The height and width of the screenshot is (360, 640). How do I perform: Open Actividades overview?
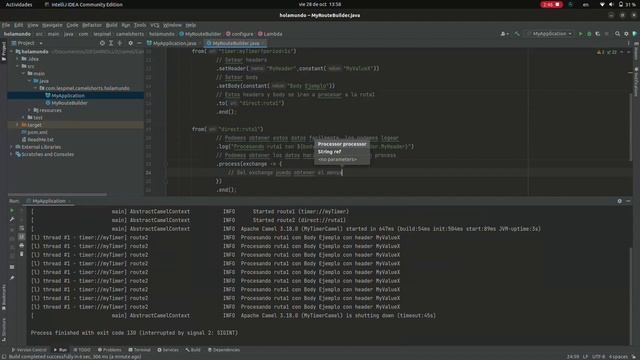click(19, 4)
